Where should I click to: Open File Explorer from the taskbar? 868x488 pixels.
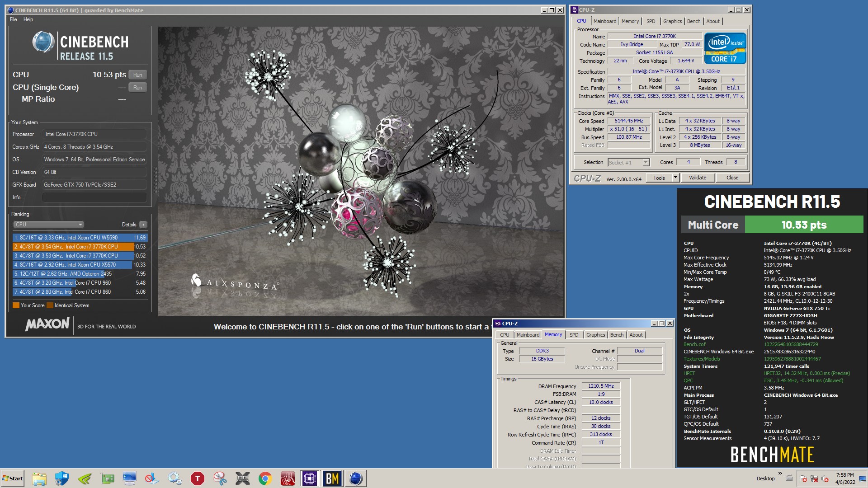(39, 479)
